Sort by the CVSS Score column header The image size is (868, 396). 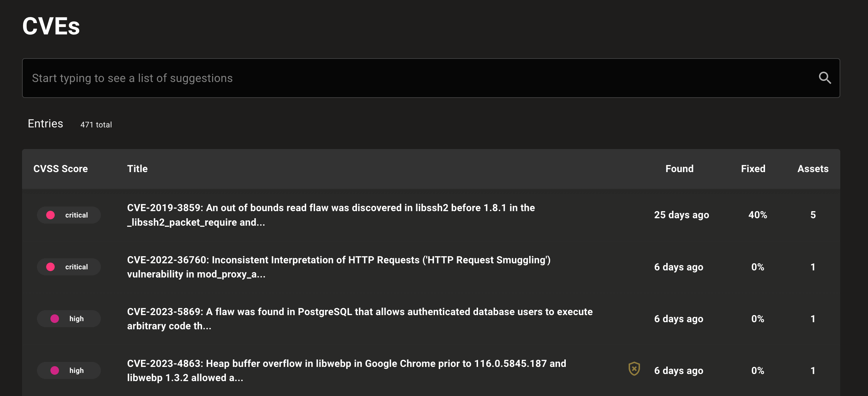click(60, 169)
